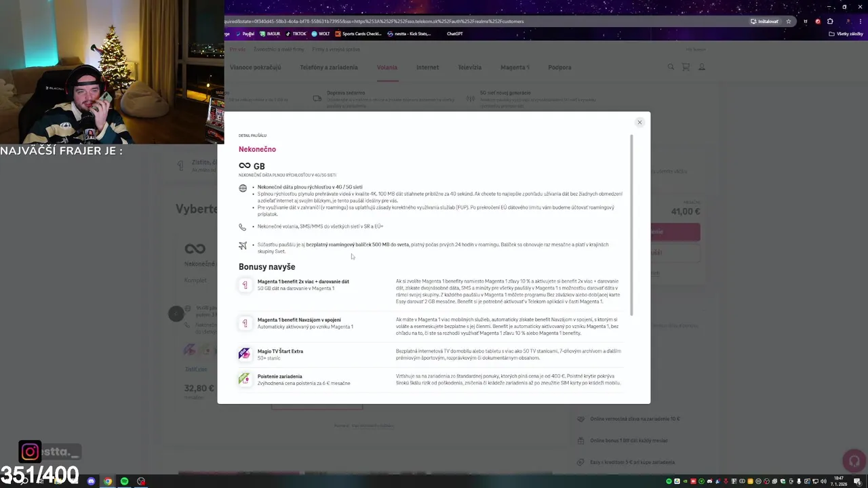Click the Nekonečno heading
Screen dimensions: 868x488
pos(257,149)
